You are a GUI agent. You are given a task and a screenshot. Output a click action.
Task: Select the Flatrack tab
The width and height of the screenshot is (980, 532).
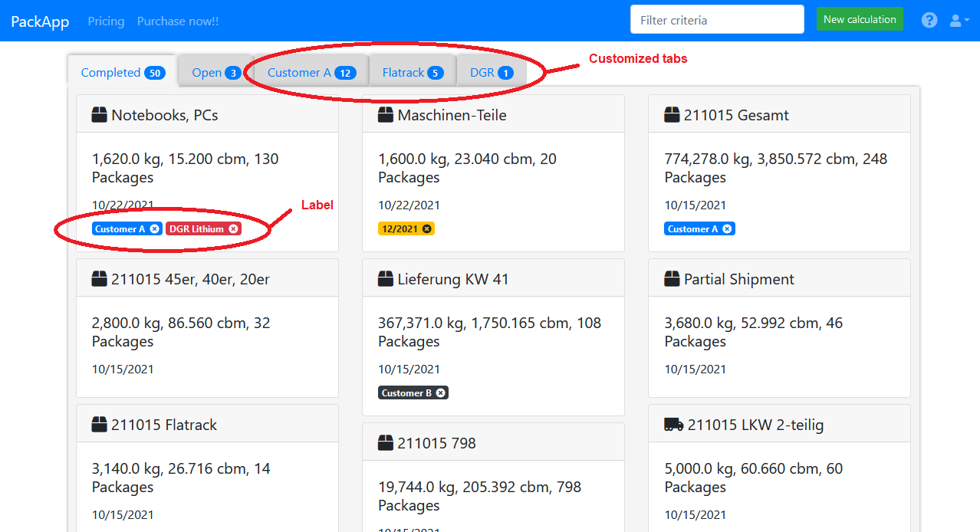coord(412,72)
